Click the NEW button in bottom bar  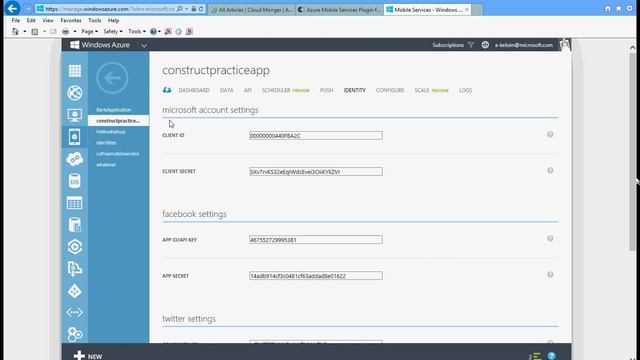[88, 356]
